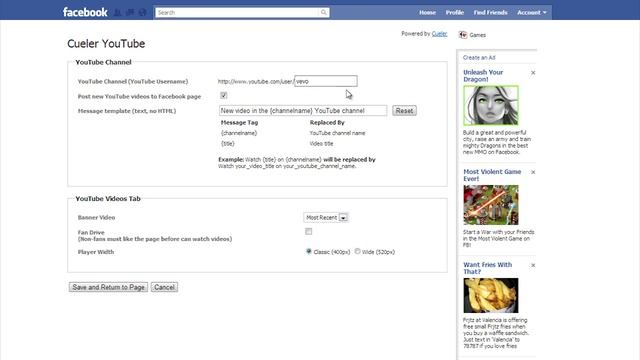The image size is (640, 360).
Task: Click the YouTube channel name replacement text
Action: 337,133
